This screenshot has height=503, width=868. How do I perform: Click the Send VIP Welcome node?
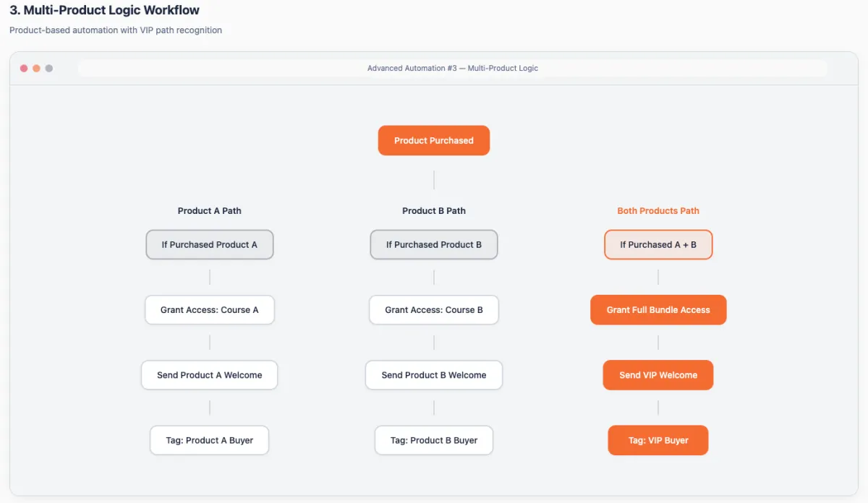coord(658,375)
